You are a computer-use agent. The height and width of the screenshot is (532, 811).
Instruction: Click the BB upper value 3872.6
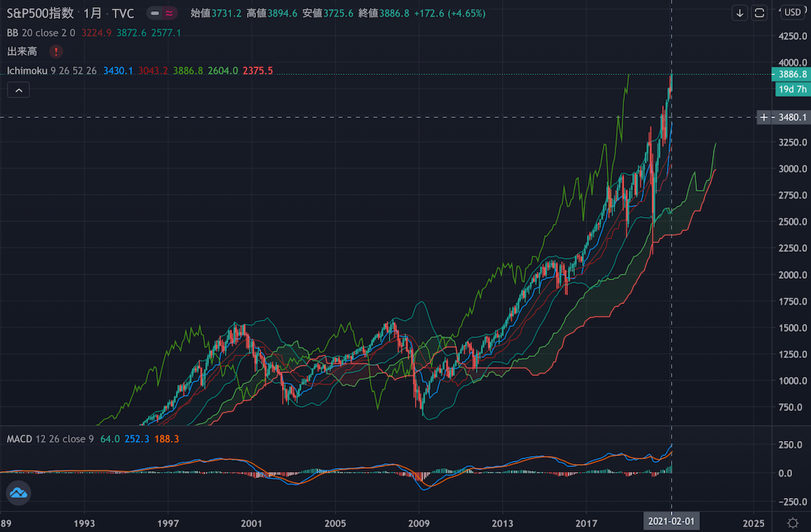[131, 32]
